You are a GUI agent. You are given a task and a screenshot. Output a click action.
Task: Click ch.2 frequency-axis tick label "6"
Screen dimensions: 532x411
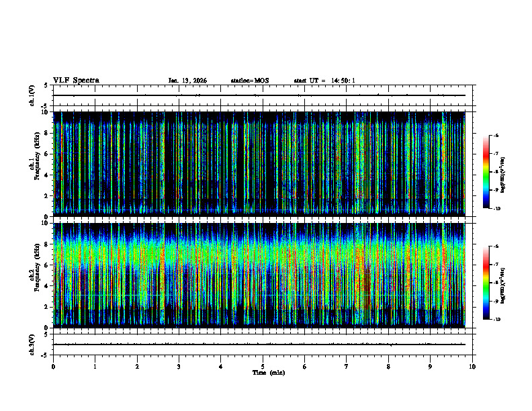pos(47,265)
